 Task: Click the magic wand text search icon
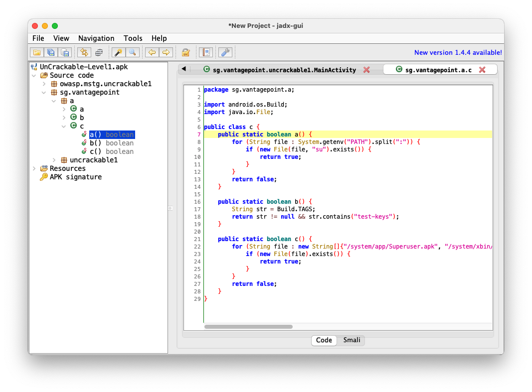[x=118, y=52]
